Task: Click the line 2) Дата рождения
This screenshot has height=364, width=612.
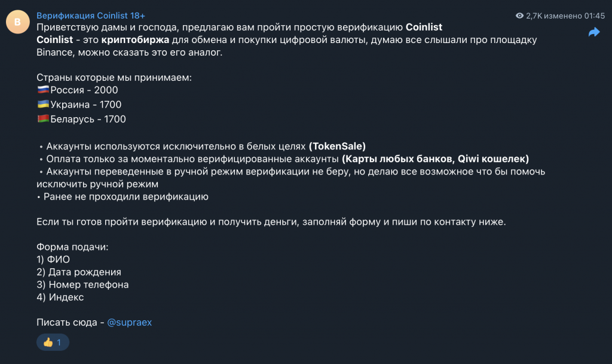Action: [79, 272]
